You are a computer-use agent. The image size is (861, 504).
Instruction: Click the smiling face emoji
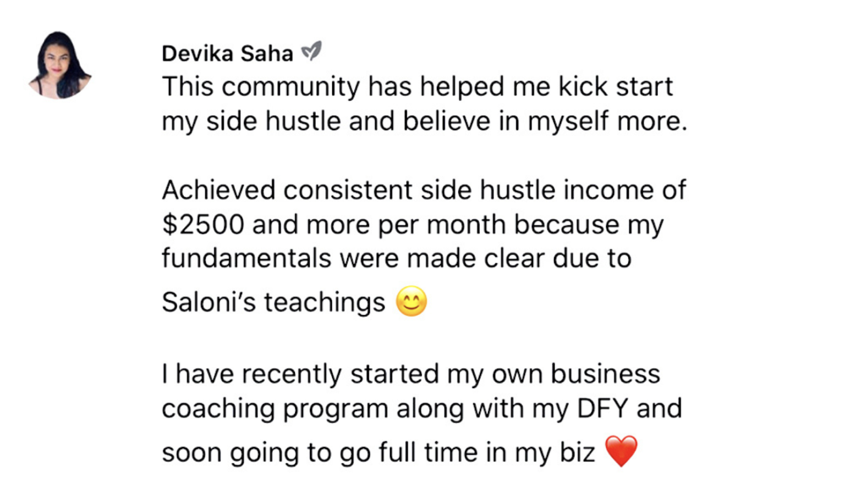pyautogui.click(x=412, y=302)
